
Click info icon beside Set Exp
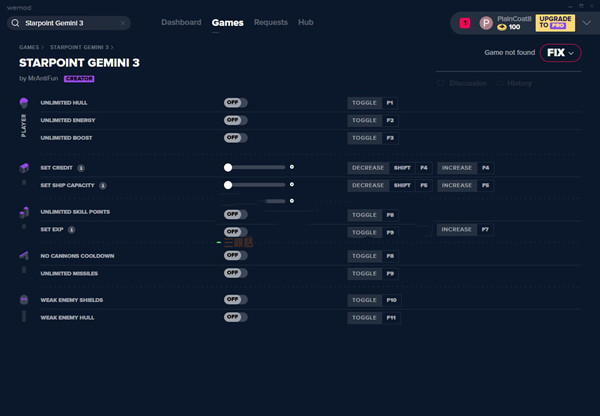point(72,230)
